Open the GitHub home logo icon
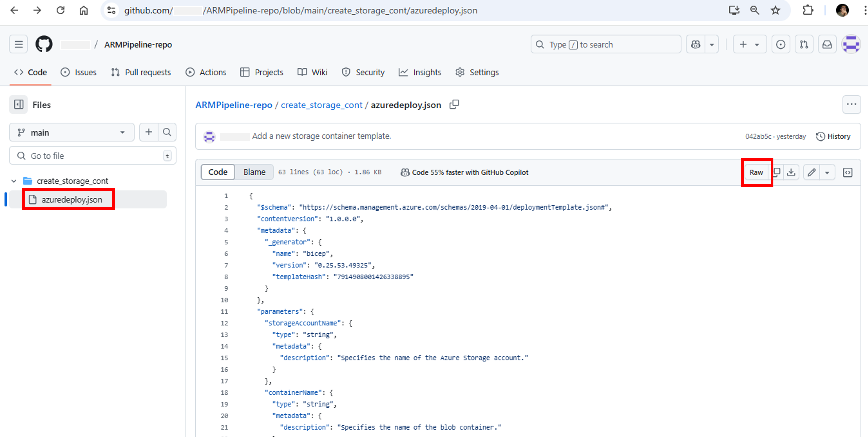Screen dimensions: 868x437 tap(44, 44)
